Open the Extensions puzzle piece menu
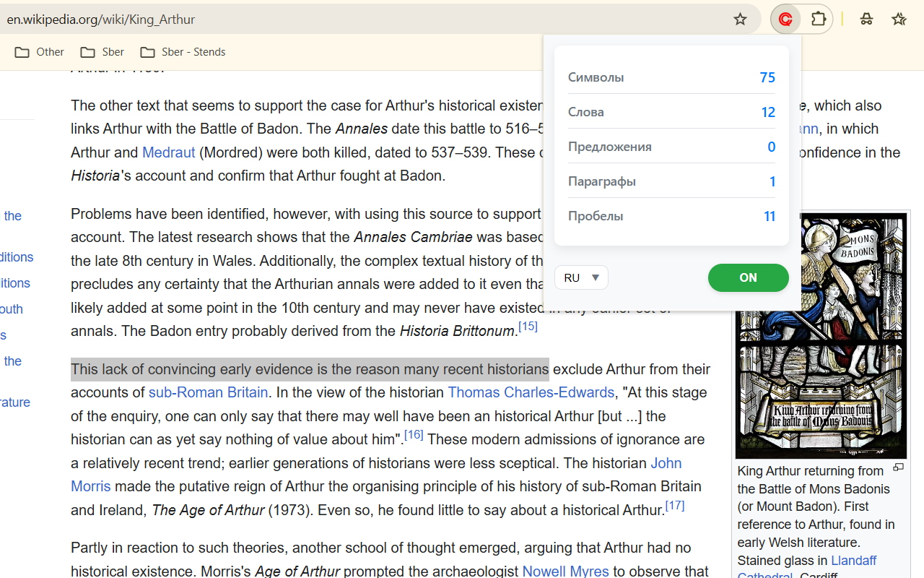Screen dimensions: 924x578 pos(819,20)
